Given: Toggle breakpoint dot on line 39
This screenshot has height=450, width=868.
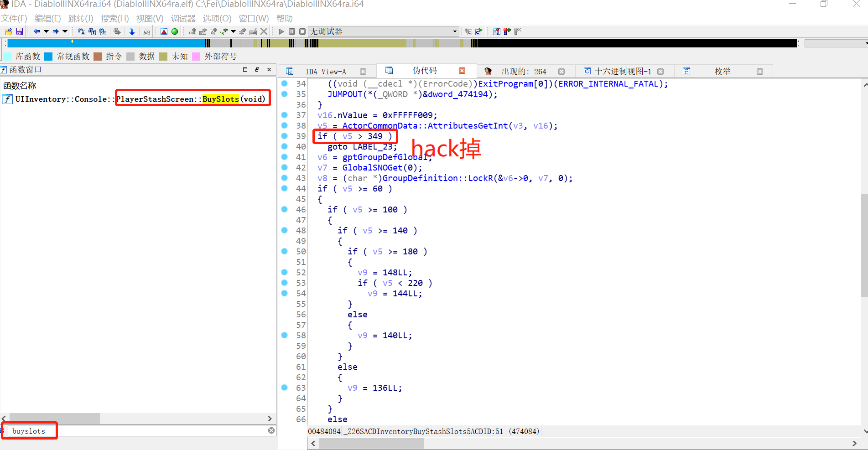Looking at the screenshot, I should tap(285, 136).
